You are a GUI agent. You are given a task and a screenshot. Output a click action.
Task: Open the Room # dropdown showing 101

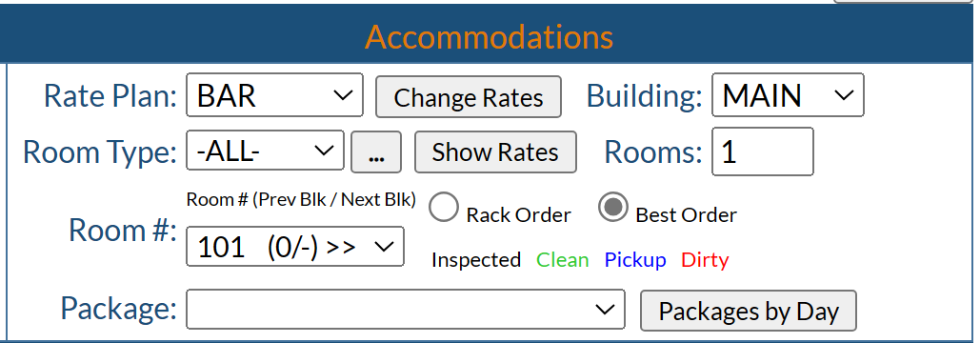click(x=295, y=246)
